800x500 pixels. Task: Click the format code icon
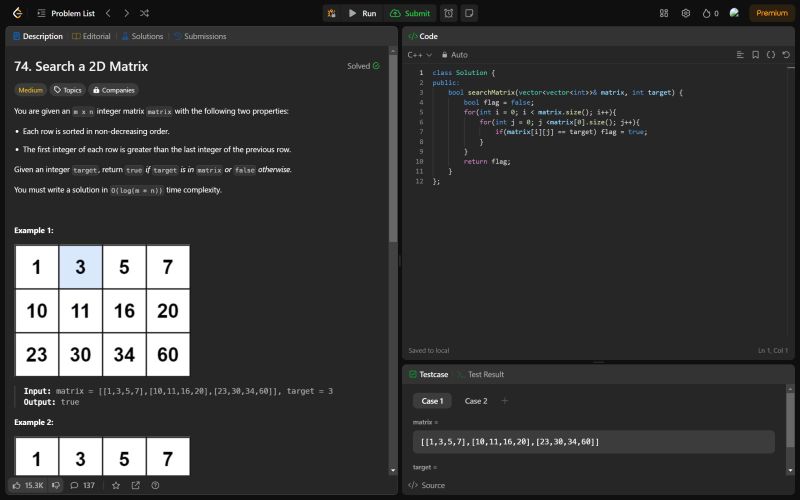(x=740, y=55)
